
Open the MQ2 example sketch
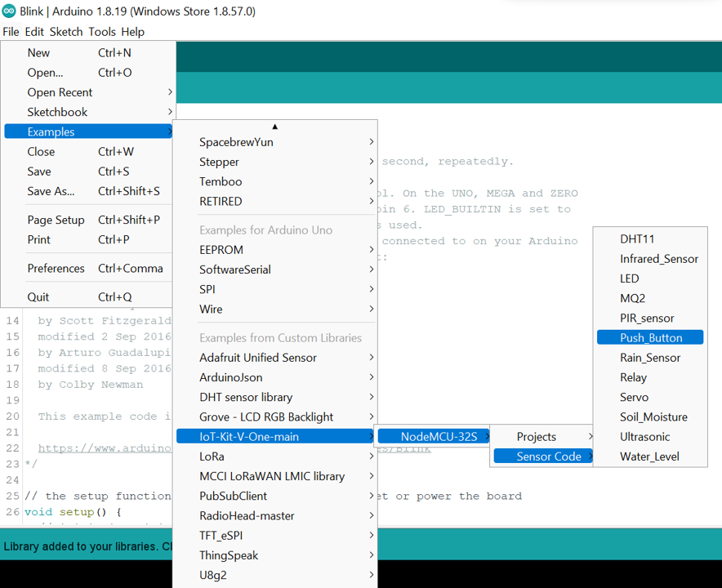point(650,298)
